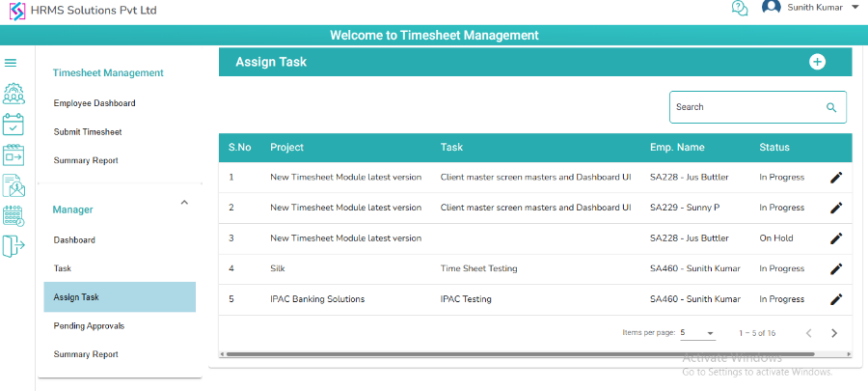The height and width of the screenshot is (391, 868).
Task: Open the Task item under Manager
Action: [x=63, y=268]
